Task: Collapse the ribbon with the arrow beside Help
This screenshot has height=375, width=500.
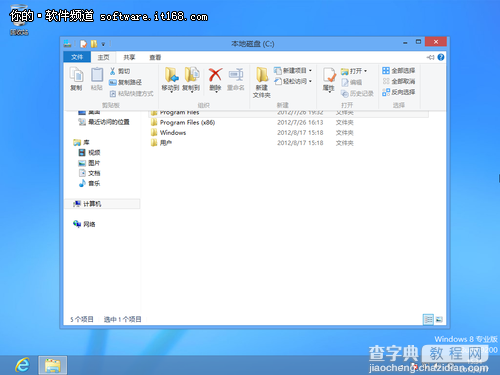Action: tap(430, 57)
